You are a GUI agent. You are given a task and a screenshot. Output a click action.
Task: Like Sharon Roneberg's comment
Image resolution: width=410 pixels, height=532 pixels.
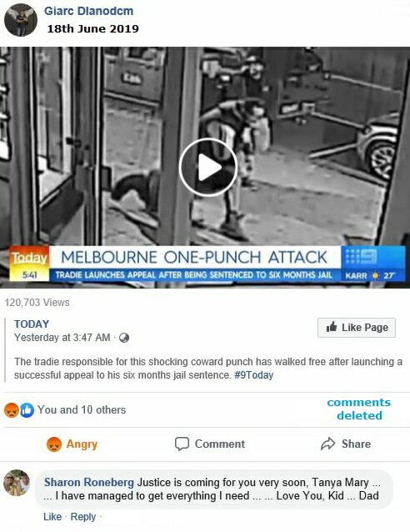[52, 517]
